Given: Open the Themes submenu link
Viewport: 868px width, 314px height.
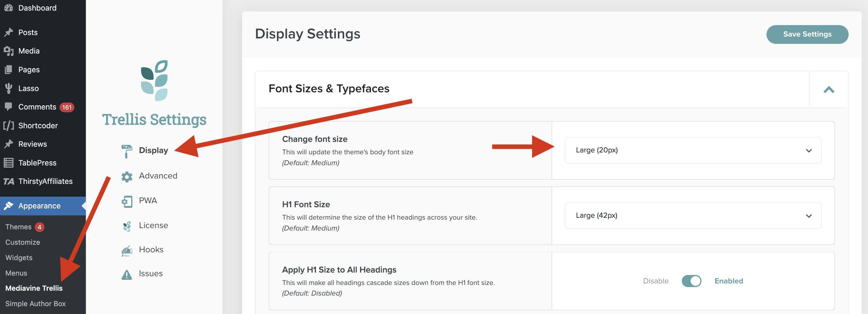Looking at the screenshot, I should (x=18, y=227).
